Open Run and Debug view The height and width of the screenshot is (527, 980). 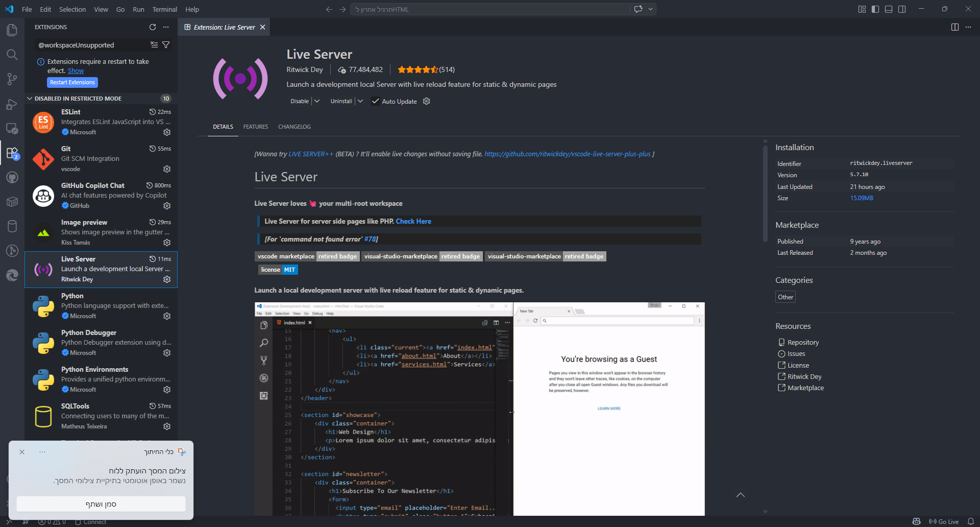(x=12, y=104)
